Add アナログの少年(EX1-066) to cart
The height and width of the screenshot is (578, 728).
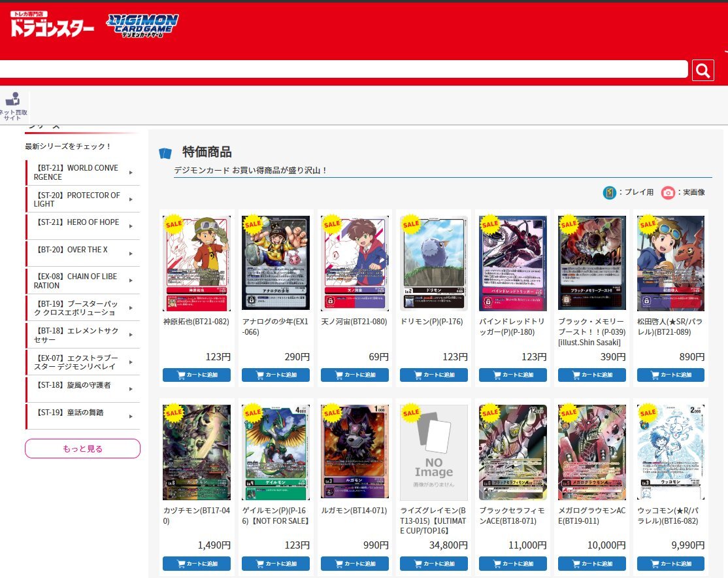click(276, 375)
